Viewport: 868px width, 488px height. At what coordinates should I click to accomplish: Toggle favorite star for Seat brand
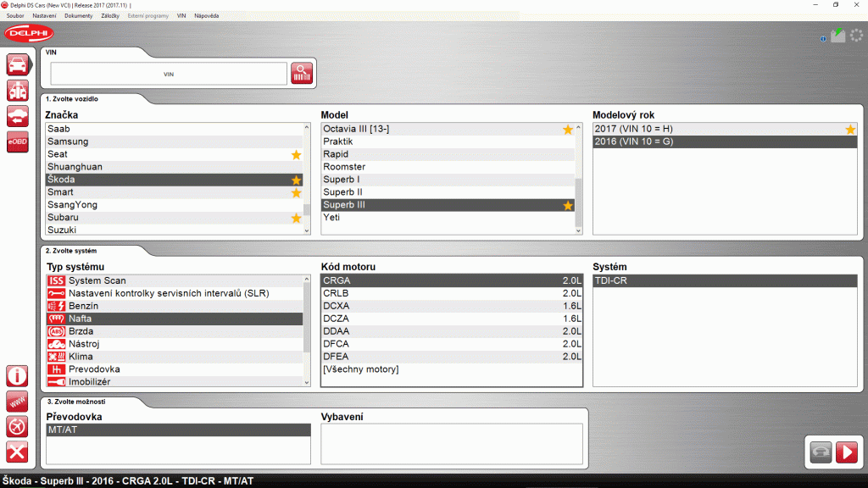click(296, 155)
